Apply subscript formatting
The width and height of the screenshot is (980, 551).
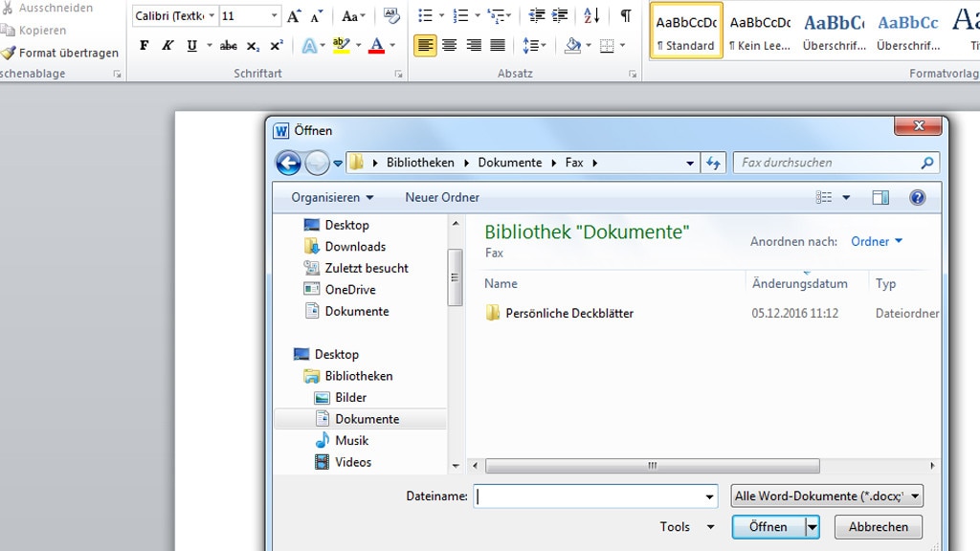[253, 46]
